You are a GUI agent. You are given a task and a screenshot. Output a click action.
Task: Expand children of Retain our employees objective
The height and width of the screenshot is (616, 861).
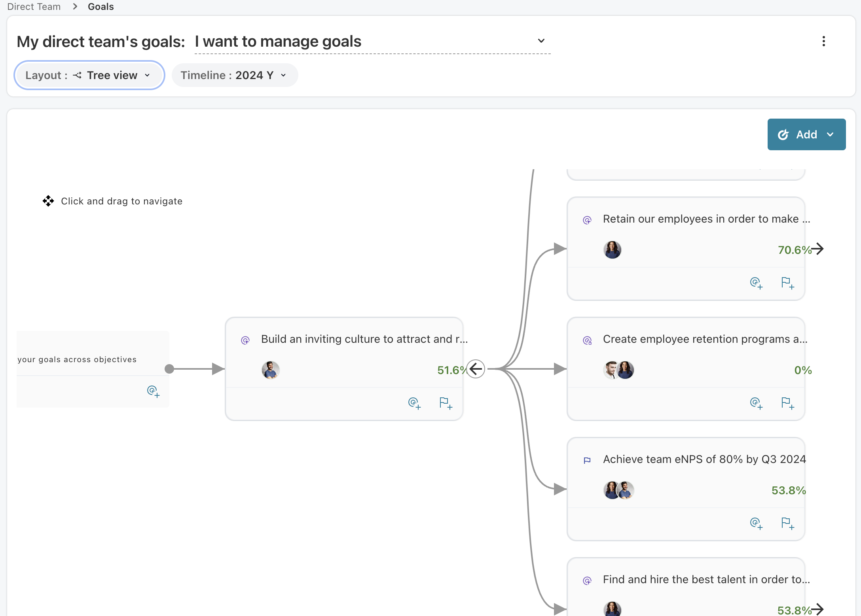pyautogui.click(x=817, y=249)
